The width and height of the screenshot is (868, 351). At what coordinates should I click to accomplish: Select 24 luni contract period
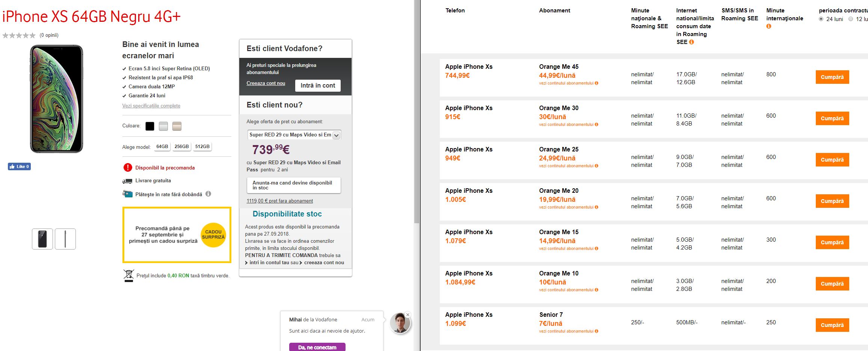(x=821, y=19)
